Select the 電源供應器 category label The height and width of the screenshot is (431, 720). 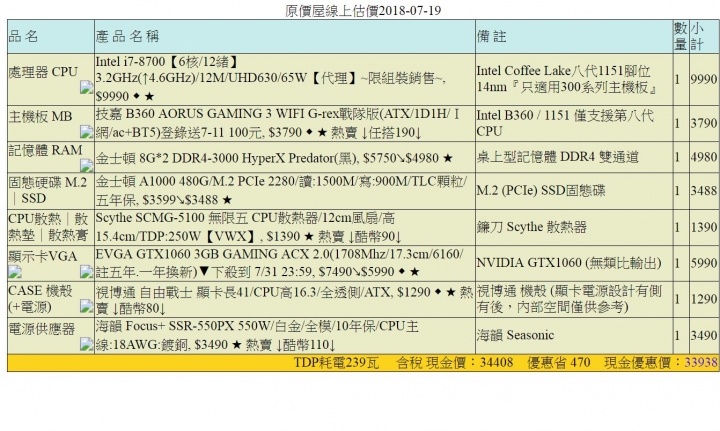tap(42, 329)
